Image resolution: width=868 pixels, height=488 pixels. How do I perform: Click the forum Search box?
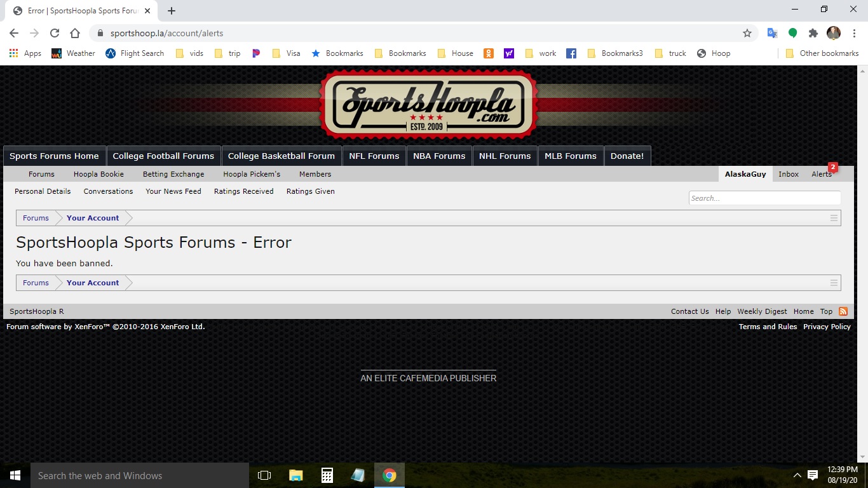[x=764, y=198]
